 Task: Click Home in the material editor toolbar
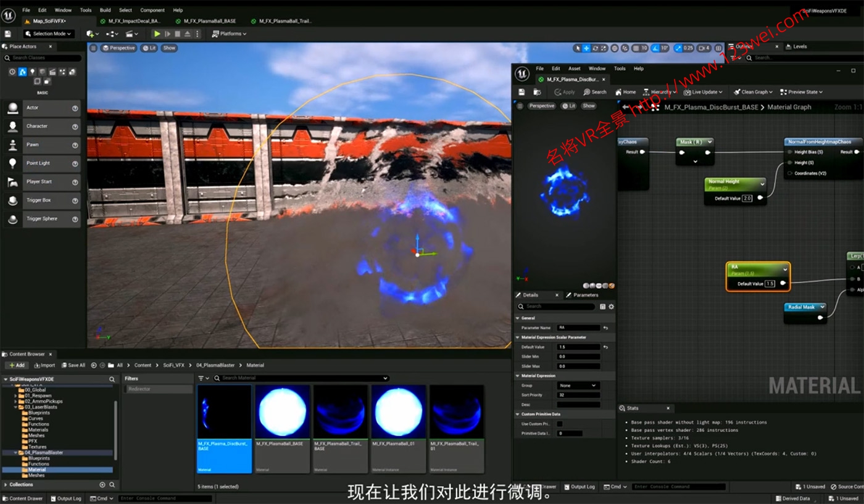[625, 92]
